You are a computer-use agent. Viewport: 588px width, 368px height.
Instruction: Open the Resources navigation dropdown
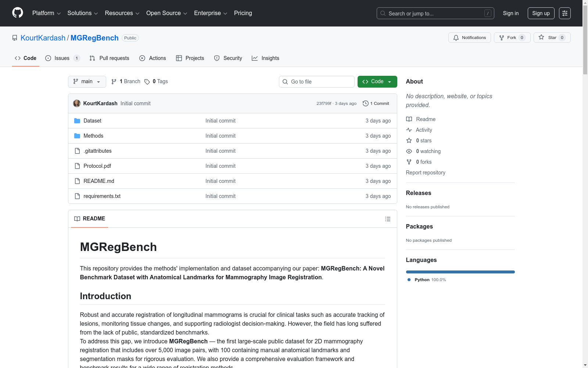point(122,13)
